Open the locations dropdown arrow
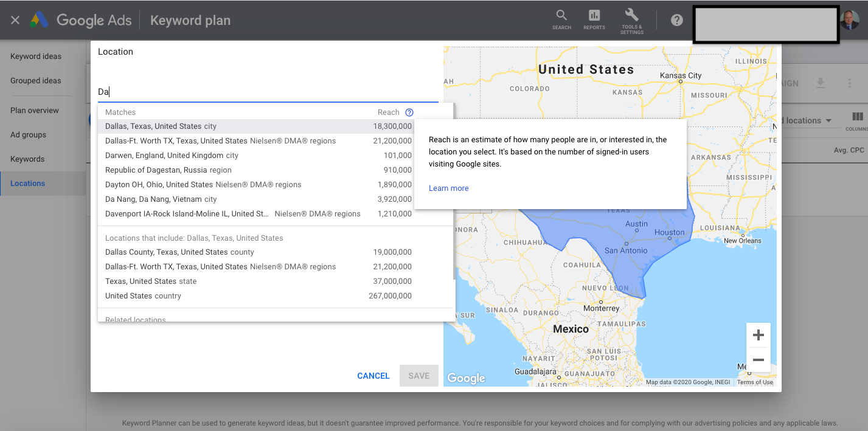 828,120
